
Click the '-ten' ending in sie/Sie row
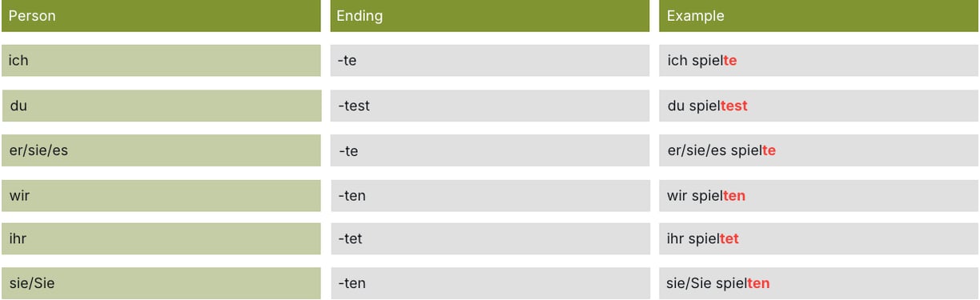coord(490,283)
